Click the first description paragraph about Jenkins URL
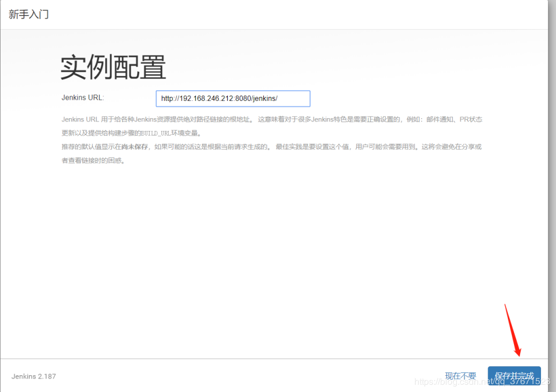The height and width of the screenshot is (392, 556). click(269, 119)
